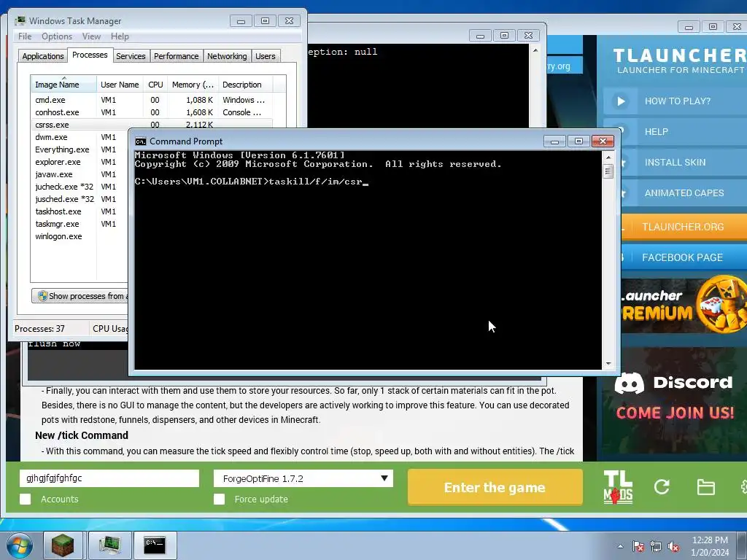Click the Enter the game button
This screenshot has height=560, width=747.
(495, 487)
